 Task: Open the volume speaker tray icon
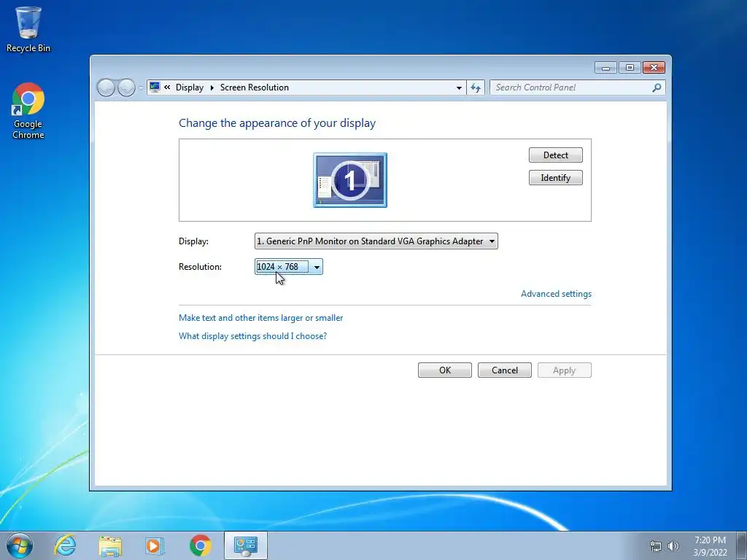673,546
